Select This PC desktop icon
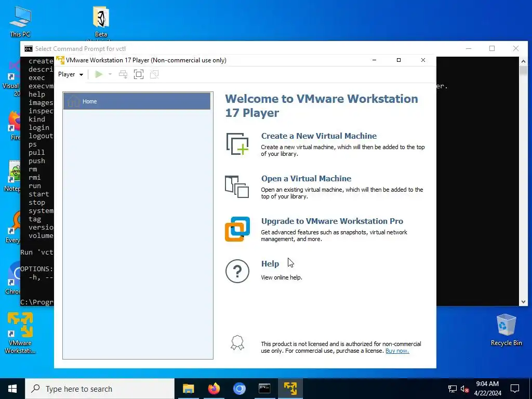This screenshot has height=399, width=532. pyautogui.click(x=20, y=22)
